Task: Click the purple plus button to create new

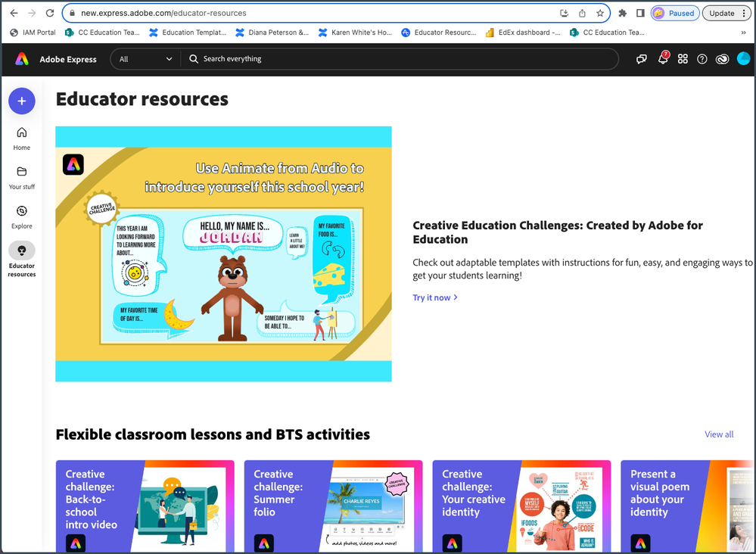Action: [21, 101]
